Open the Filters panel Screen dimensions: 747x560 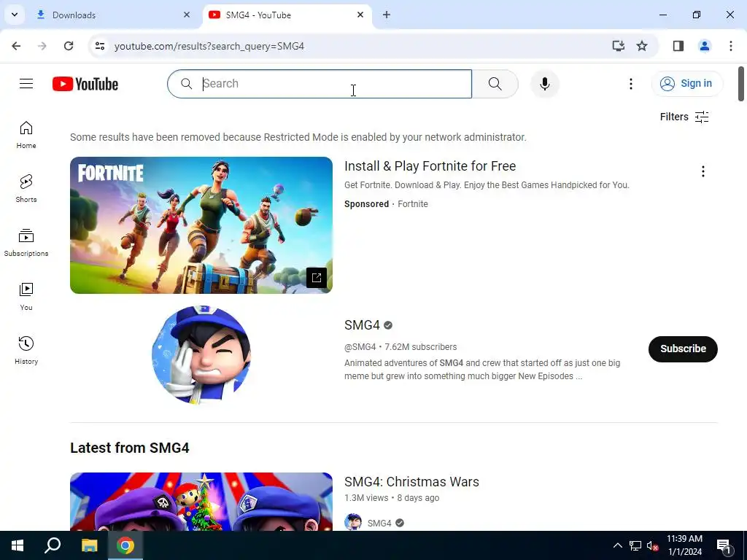(x=684, y=117)
